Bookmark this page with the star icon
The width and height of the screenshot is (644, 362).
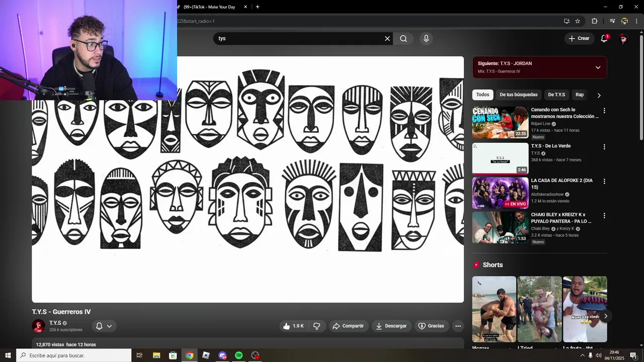pyautogui.click(x=578, y=21)
